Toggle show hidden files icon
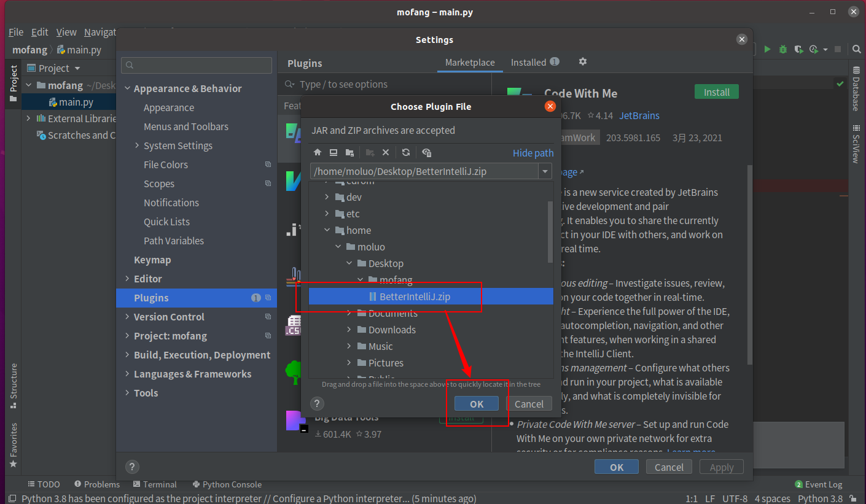 point(427,152)
